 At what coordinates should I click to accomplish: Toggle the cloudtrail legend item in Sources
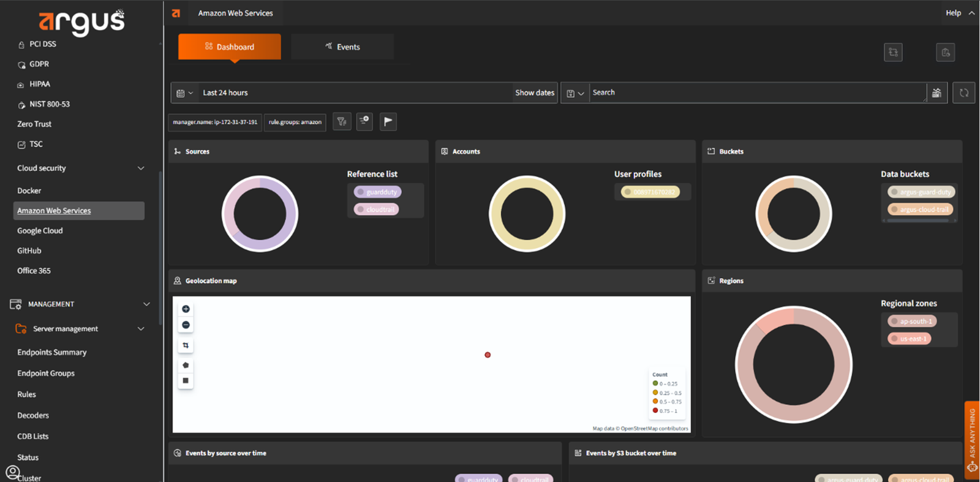(376, 209)
